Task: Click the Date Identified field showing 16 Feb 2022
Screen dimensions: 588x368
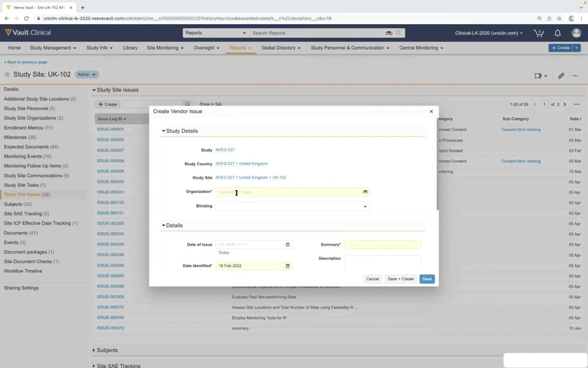Action: pyautogui.click(x=254, y=266)
